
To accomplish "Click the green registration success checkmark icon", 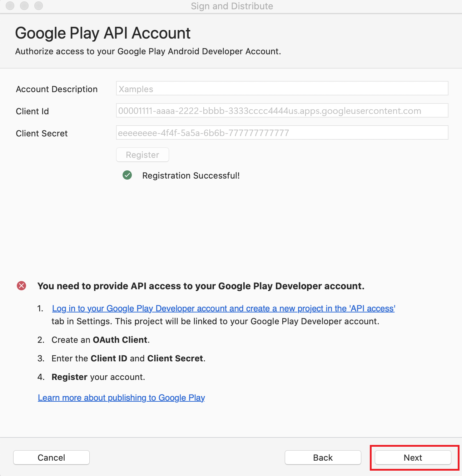I will [127, 175].
